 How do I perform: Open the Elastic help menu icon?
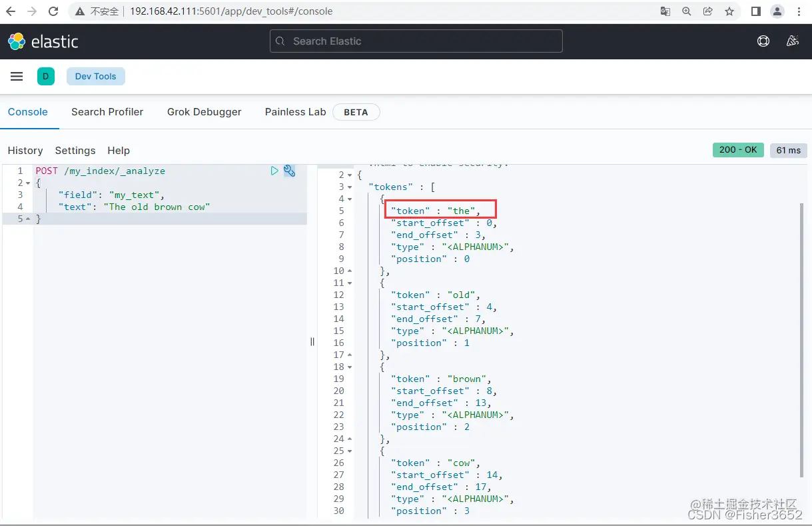tap(763, 41)
